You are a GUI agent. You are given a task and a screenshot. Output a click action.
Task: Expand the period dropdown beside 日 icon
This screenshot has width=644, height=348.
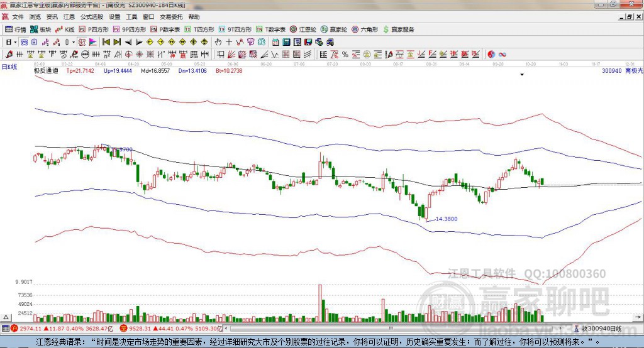coord(15,42)
